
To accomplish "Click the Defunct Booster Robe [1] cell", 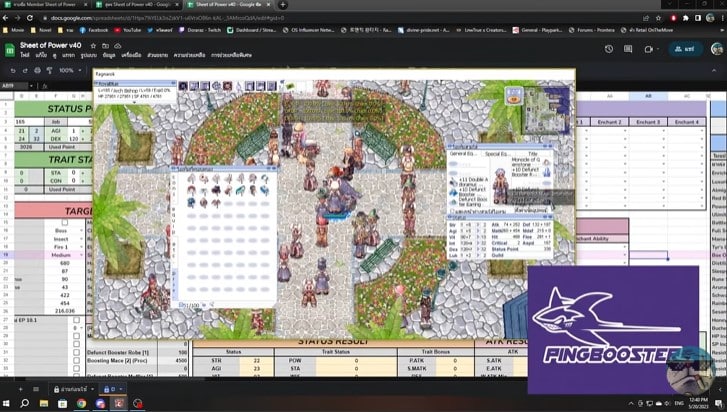I will click(122, 352).
